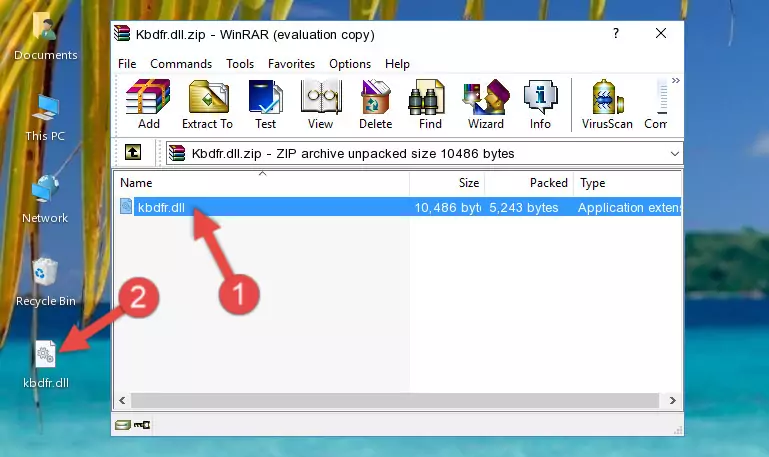Click the horizontal scrollbar track
769x457 pixels.
(395, 401)
